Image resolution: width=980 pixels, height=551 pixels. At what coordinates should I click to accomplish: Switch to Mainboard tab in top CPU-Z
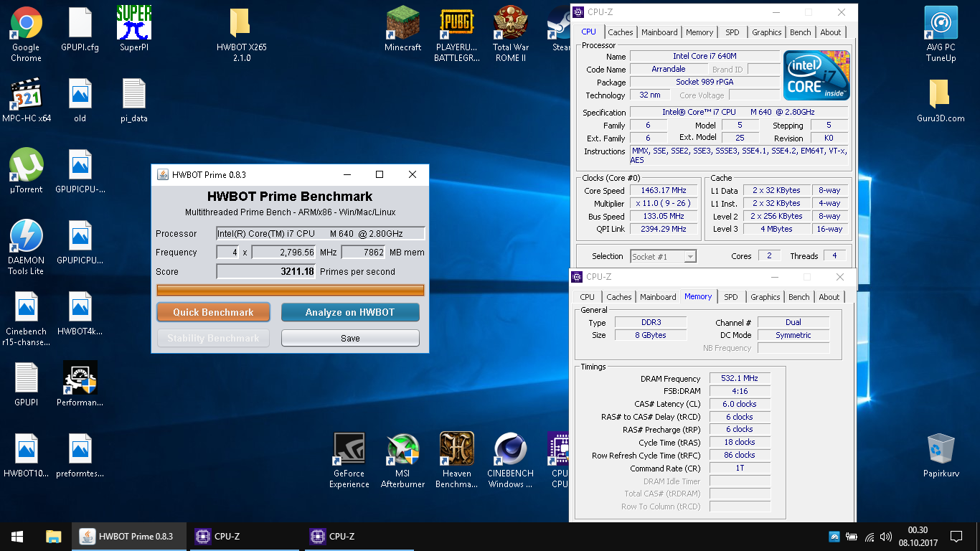point(659,32)
